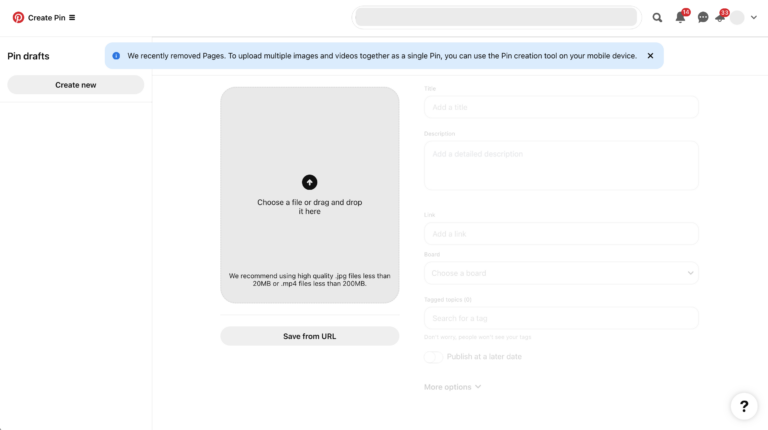Screen dimensions: 768x430
Task: Open the updates megaphone icon
Action: [x=720, y=17]
